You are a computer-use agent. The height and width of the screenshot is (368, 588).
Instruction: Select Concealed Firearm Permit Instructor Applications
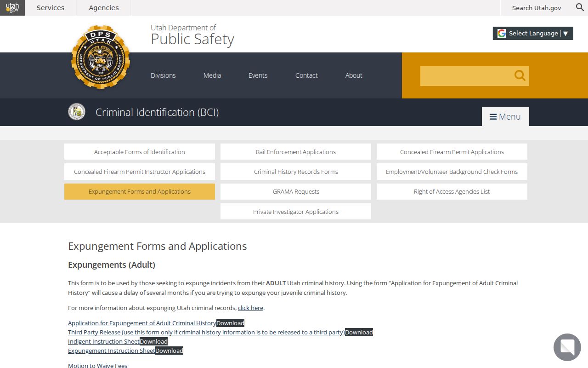pyautogui.click(x=140, y=172)
